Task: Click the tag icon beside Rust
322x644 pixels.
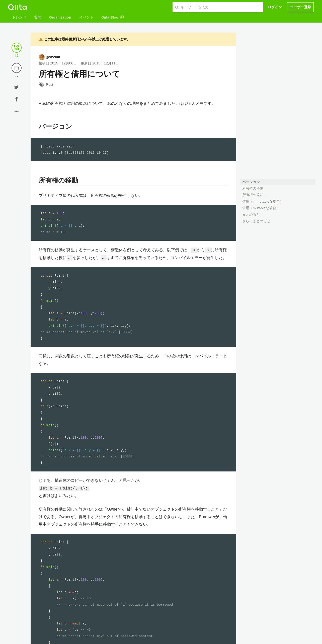Action: pyautogui.click(x=41, y=85)
